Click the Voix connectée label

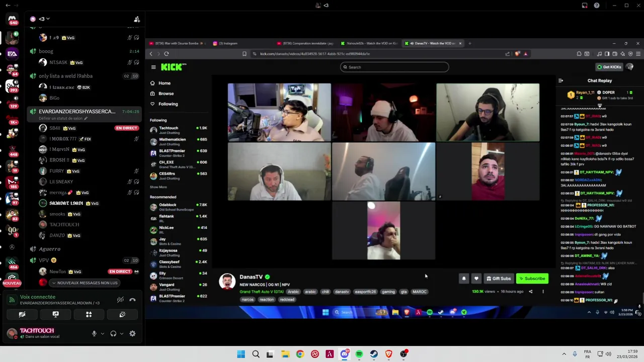point(38,297)
